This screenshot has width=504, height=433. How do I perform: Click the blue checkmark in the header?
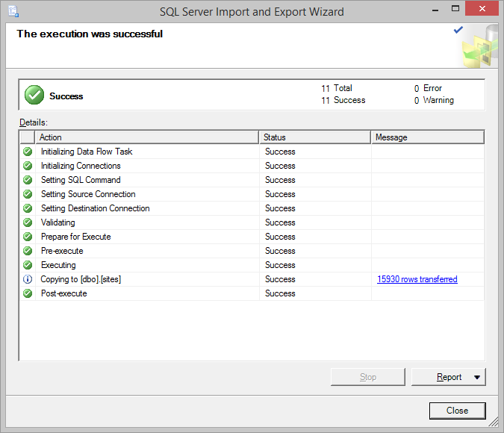point(458,30)
